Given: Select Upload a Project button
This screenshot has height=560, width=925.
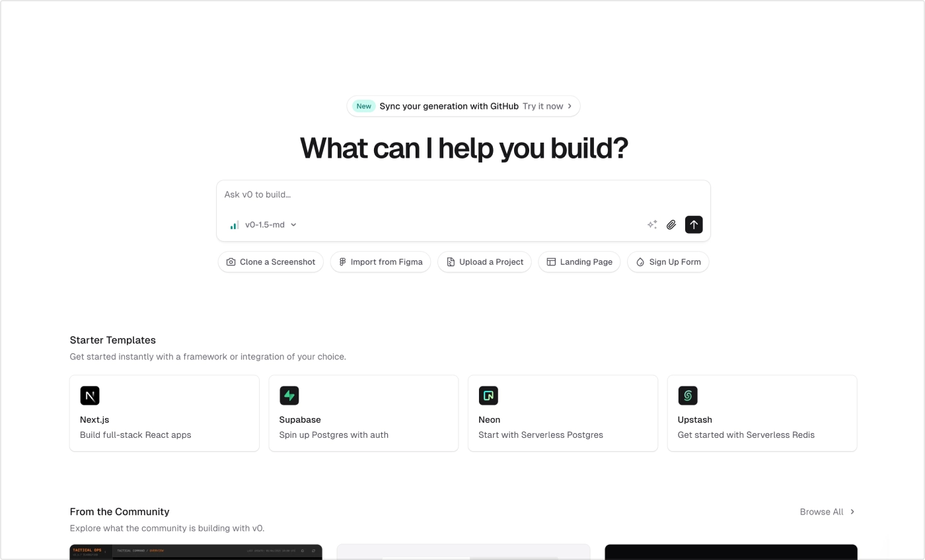Looking at the screenshot, I should [484, 262].
